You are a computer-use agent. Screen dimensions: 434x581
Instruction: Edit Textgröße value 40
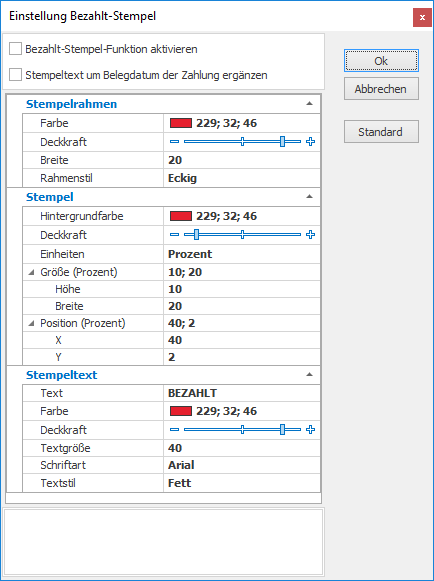click(x=242, y=448)
